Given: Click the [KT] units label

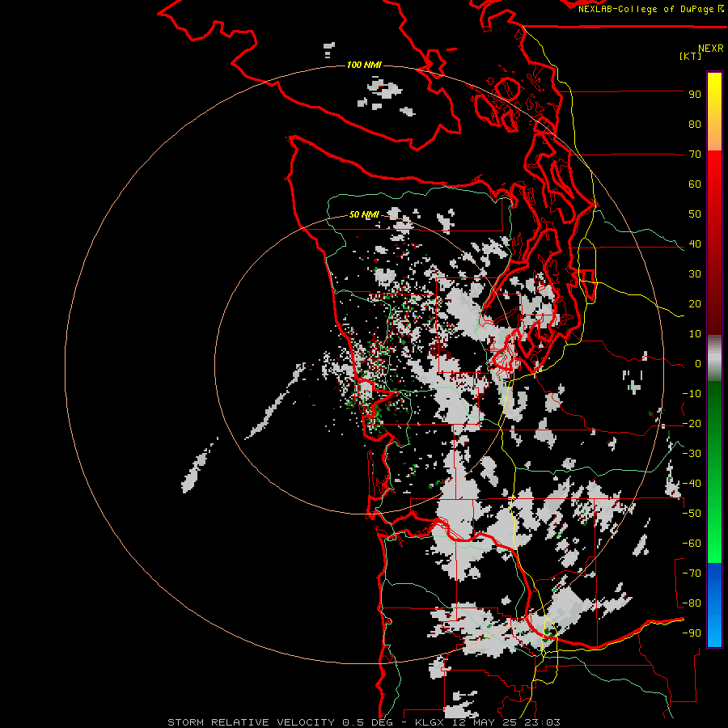Looking at the screenshot, I should [x=690, y=56].
